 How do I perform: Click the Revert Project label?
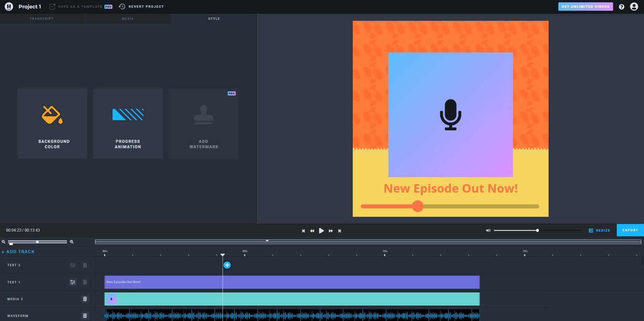tap(146, 6)
